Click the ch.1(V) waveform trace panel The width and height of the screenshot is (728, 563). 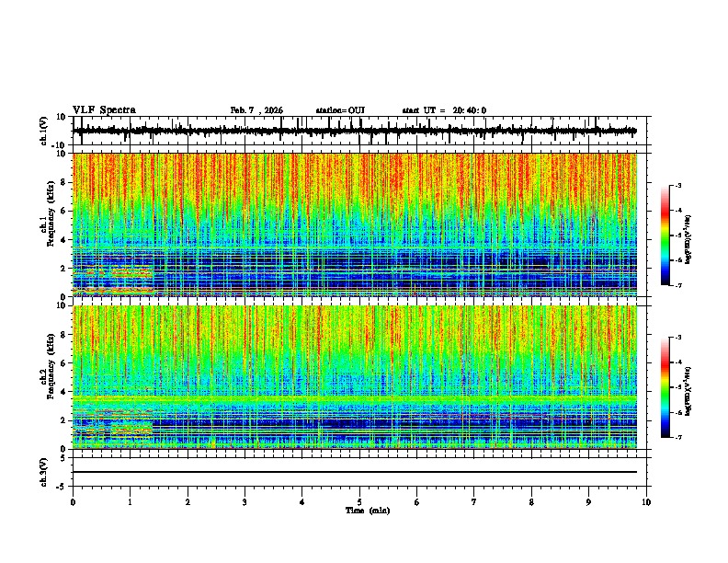pyautogui.click(x=359, y=131)
